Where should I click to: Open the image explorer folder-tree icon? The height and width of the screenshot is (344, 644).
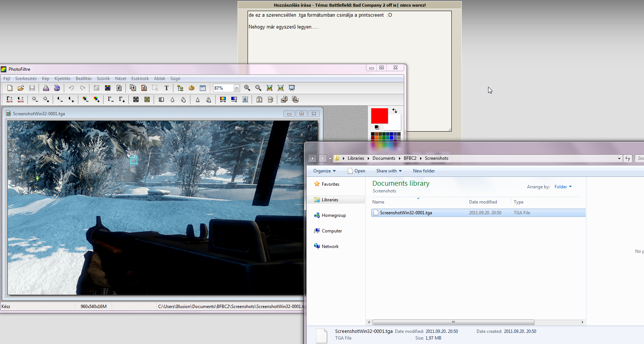[x=180, y=88]
